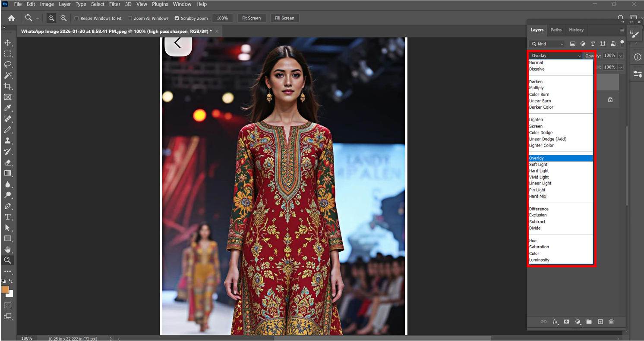
Task: Choose Multiply from blend mode list
Action: pos(537,88)
